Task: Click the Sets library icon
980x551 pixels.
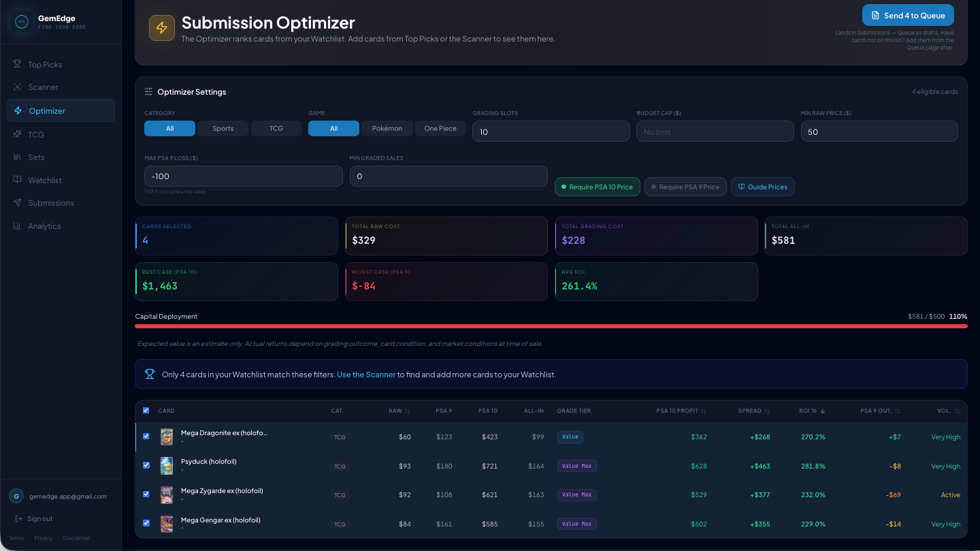Action: pos(18,157)
